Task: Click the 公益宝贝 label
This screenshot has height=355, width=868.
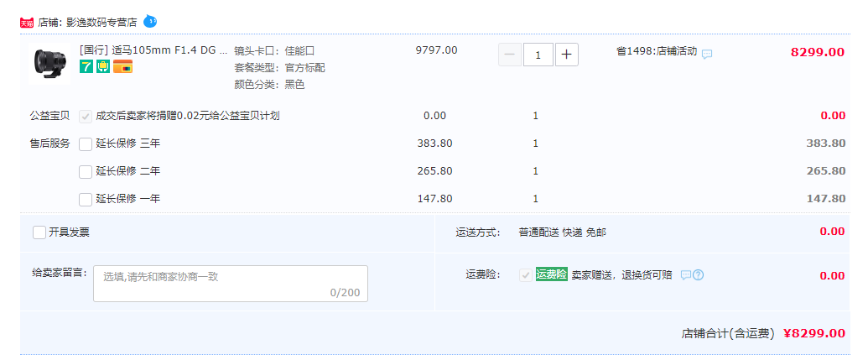Action: (x=49, y=117)
